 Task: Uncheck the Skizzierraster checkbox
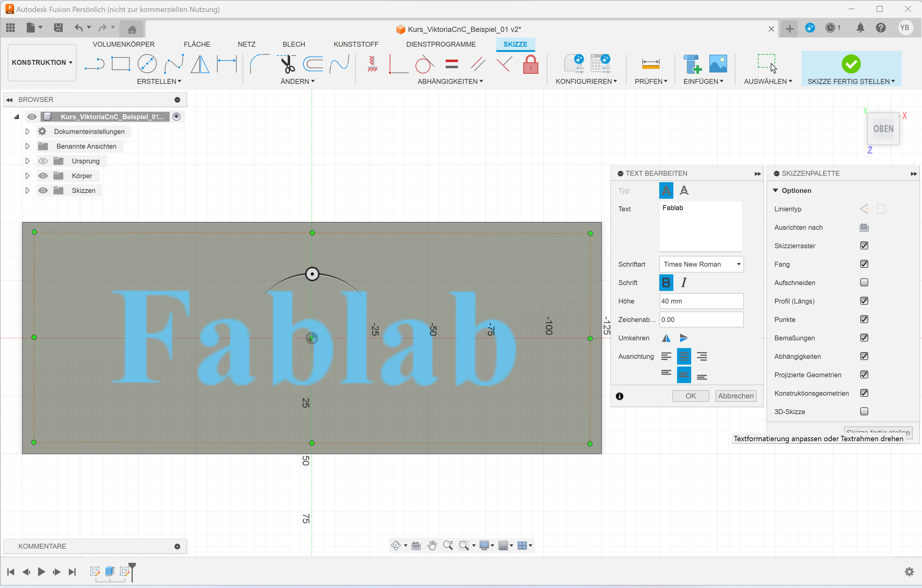point(864,246)
